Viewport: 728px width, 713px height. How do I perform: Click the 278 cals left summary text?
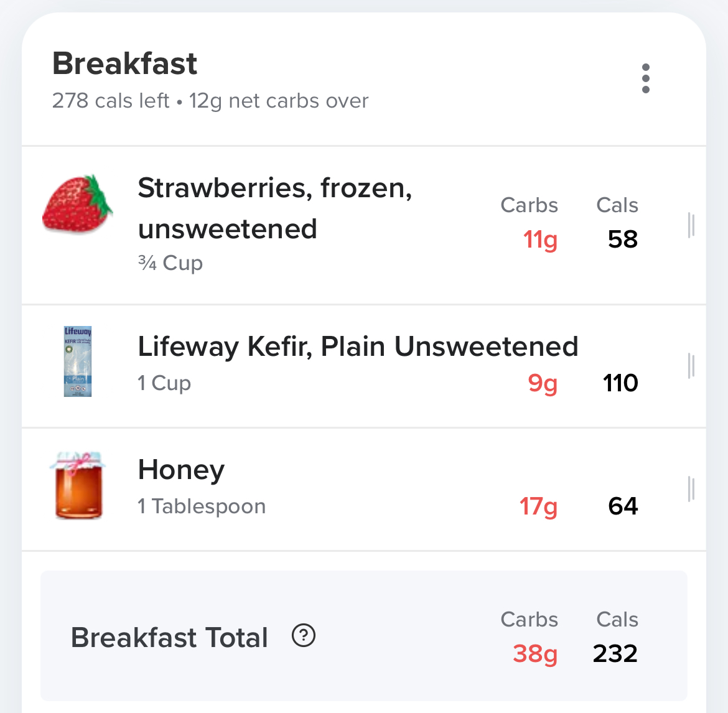click(111, 101)
